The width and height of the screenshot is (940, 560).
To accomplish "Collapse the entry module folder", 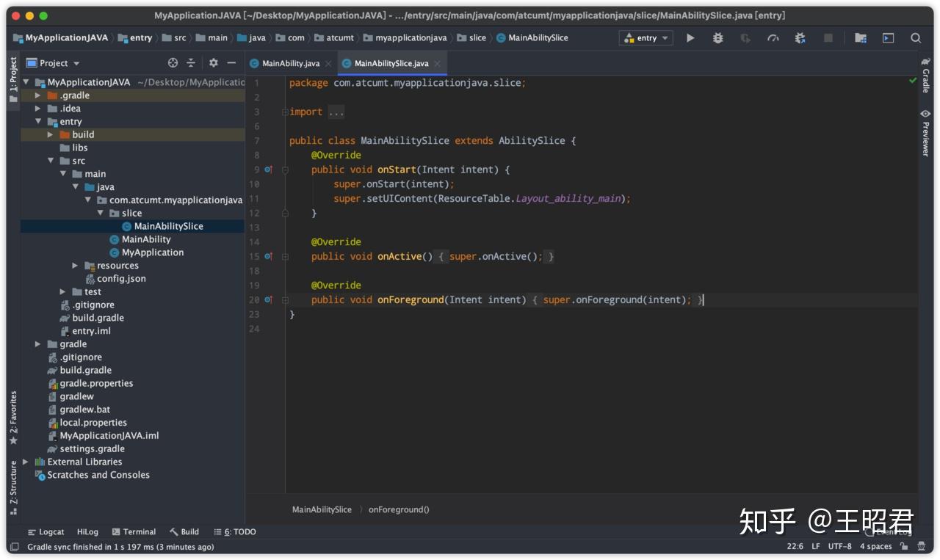I will coord(38,122).
